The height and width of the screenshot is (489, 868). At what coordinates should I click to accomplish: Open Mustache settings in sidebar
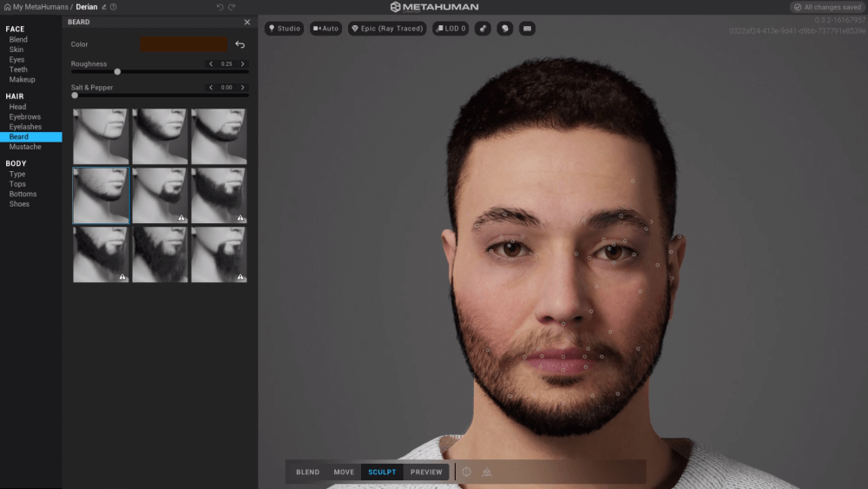coord(25,146)
